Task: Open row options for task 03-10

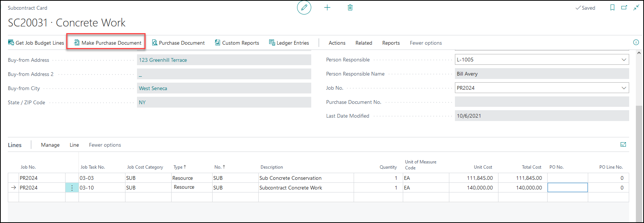Action: [x=72, y=188]
